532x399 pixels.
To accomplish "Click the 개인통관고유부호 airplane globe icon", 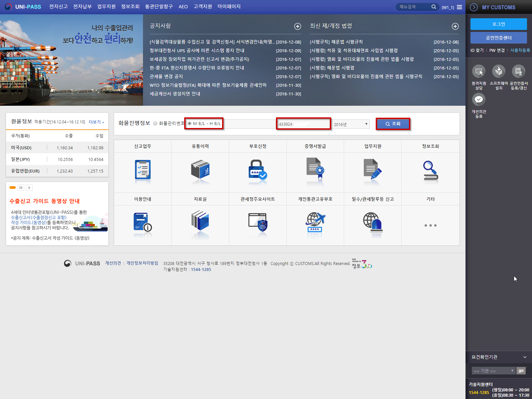I will (315, 223).
